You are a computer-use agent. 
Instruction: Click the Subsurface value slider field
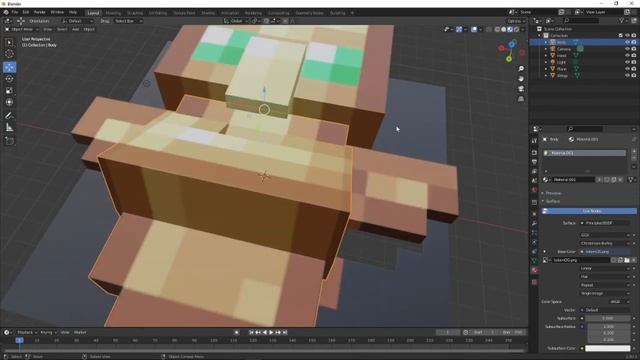tap(607, 318)
